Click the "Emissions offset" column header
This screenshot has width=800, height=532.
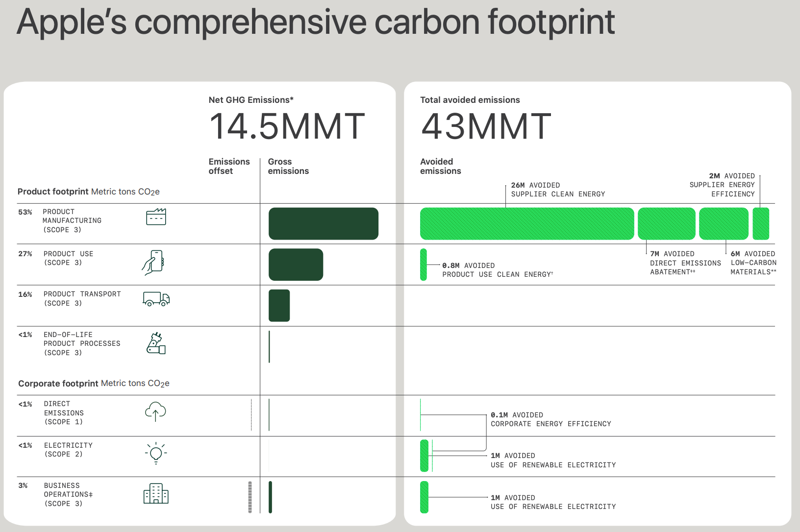coord(229,166)
